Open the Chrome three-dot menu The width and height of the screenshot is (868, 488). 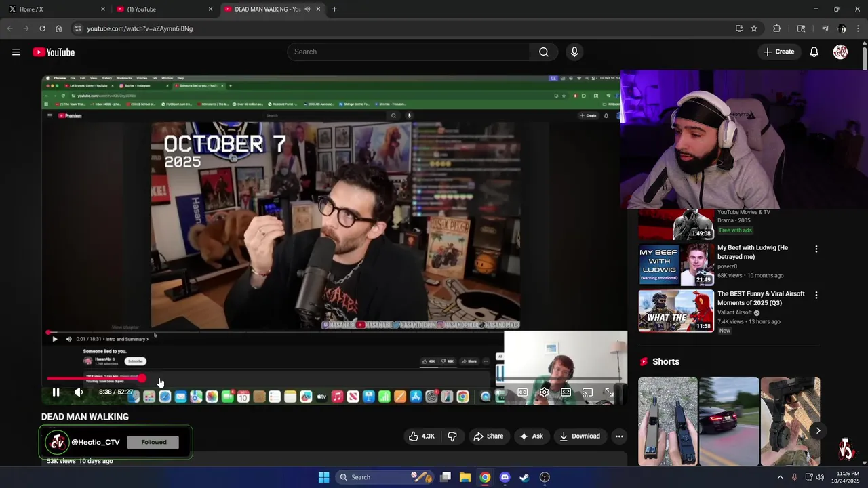tap(859, 28)
